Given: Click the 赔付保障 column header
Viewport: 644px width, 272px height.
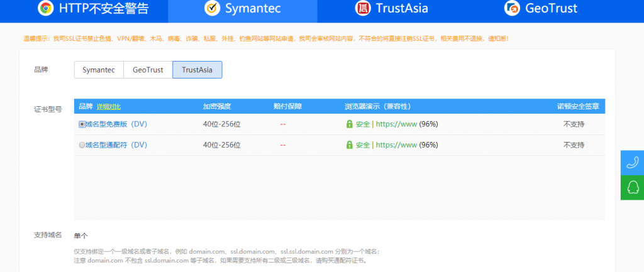Looking at the screenshot, I should click(x=288, y=107).
